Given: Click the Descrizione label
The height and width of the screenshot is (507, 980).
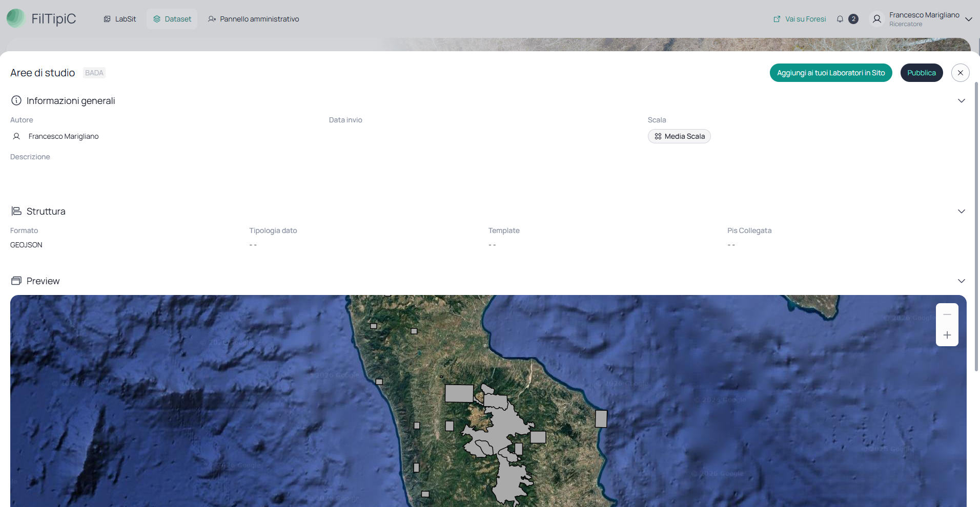Looking at the screenshot, I should coord(30,157).
